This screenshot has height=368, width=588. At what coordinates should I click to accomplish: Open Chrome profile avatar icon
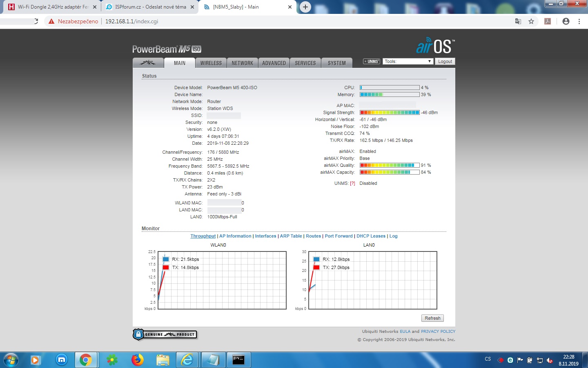click(566, 21)
